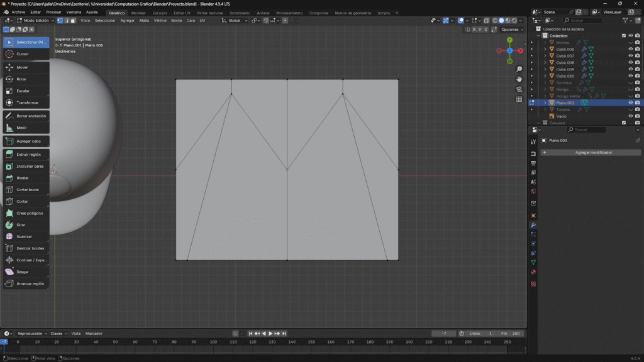Uncheck the Collection exclude checkbox
The height and width of the screenshot is (362, 644).
click(x=624, y=36)
